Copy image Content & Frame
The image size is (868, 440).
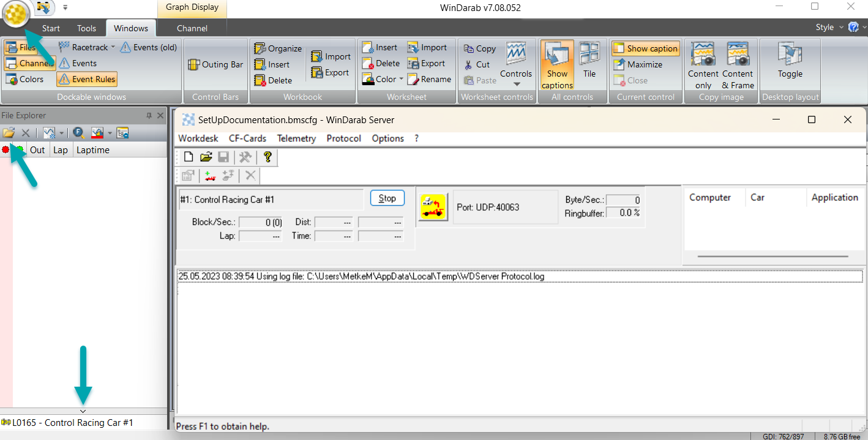tap(738, 66)
